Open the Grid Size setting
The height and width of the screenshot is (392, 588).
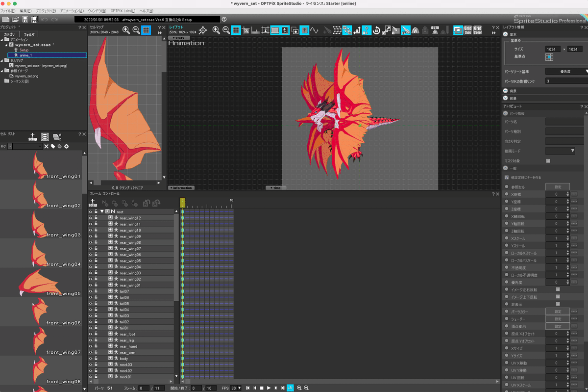tap(468, 30)
